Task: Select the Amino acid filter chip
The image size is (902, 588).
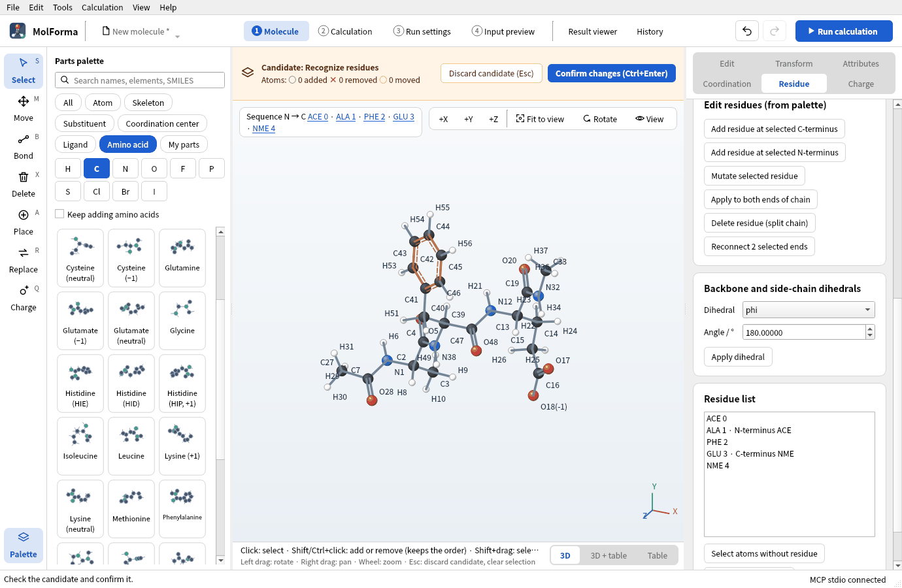Action: (128, 144)
